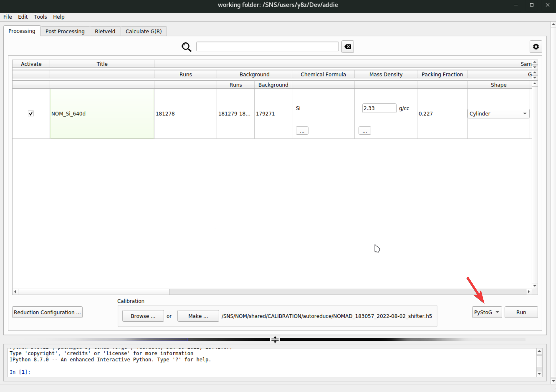This screenshot has width=556, height=392.
Task: Click the splitter handle above the console
Action: point(275,339)
